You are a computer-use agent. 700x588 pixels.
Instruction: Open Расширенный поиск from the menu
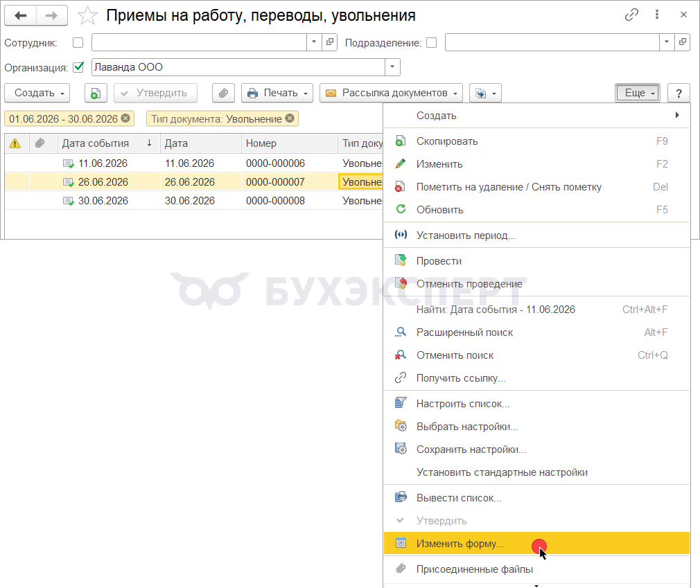click(x=536, y=332)
